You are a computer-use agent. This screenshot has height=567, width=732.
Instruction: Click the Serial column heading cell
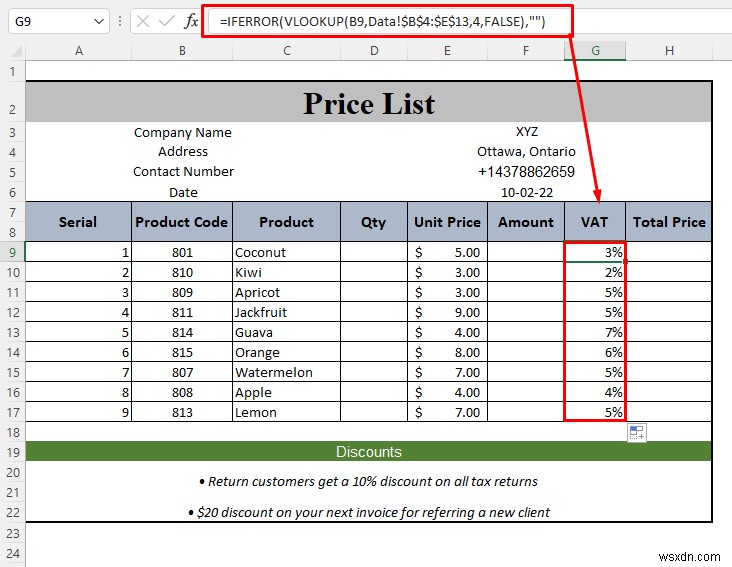(78, 222)
